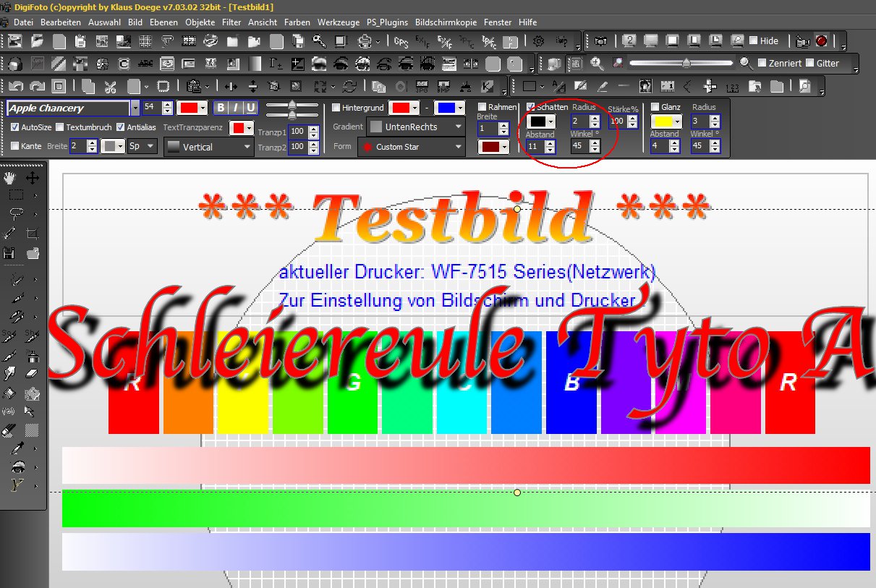The height and width of the screenshot is (588, 876).
Task: Toggle the AutoSize checkbox
Action: [15, 127]
